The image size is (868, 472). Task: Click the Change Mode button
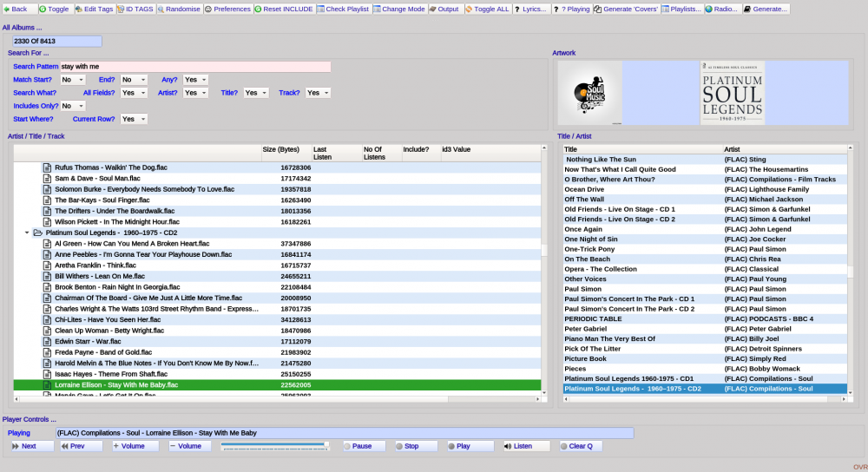(x=399, y=9)
